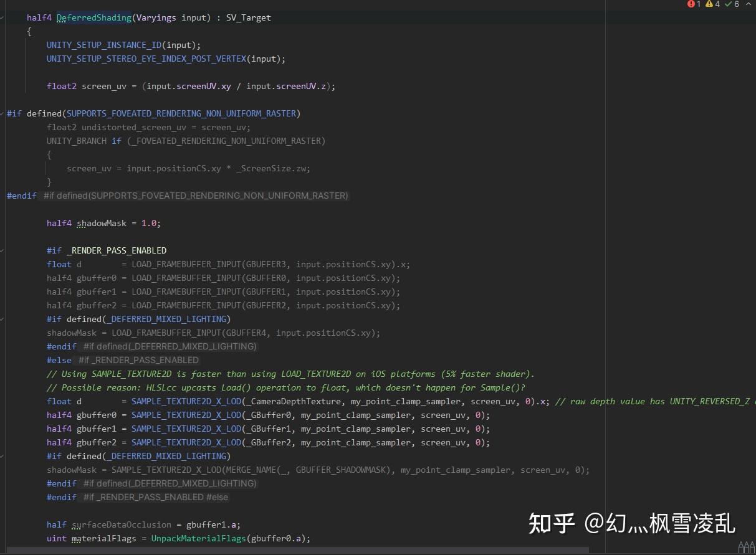Viewport: 756px width, 555px height.
Task: Click the inlay hint after #else
Action: click(138, 360)
